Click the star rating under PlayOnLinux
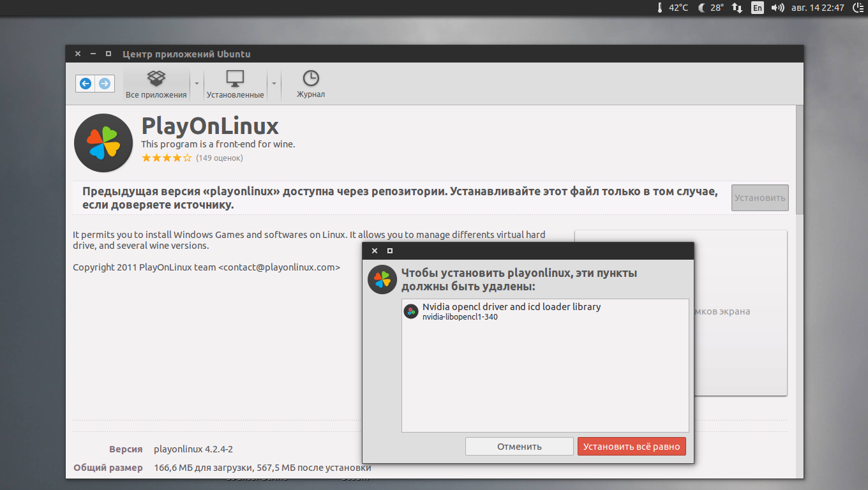The image size is (868, 490). [x=166, y=158]
